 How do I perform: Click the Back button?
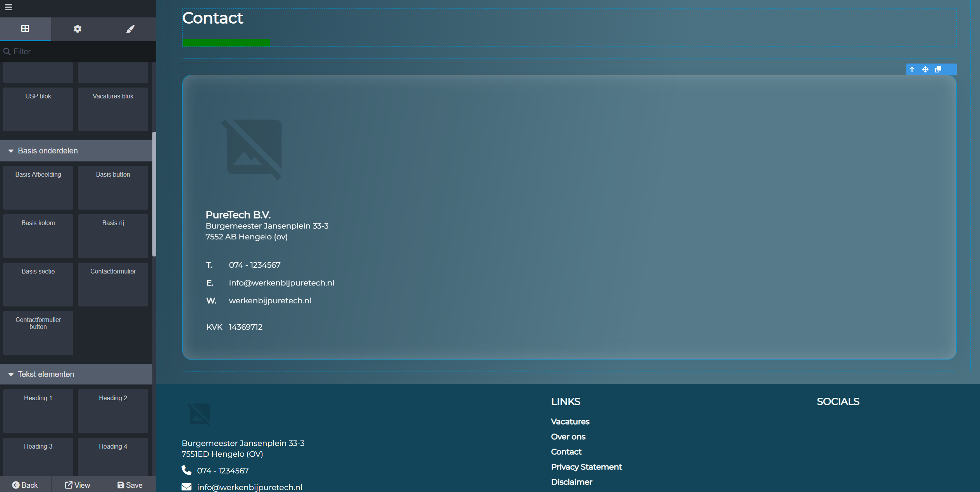pos(25,485)
